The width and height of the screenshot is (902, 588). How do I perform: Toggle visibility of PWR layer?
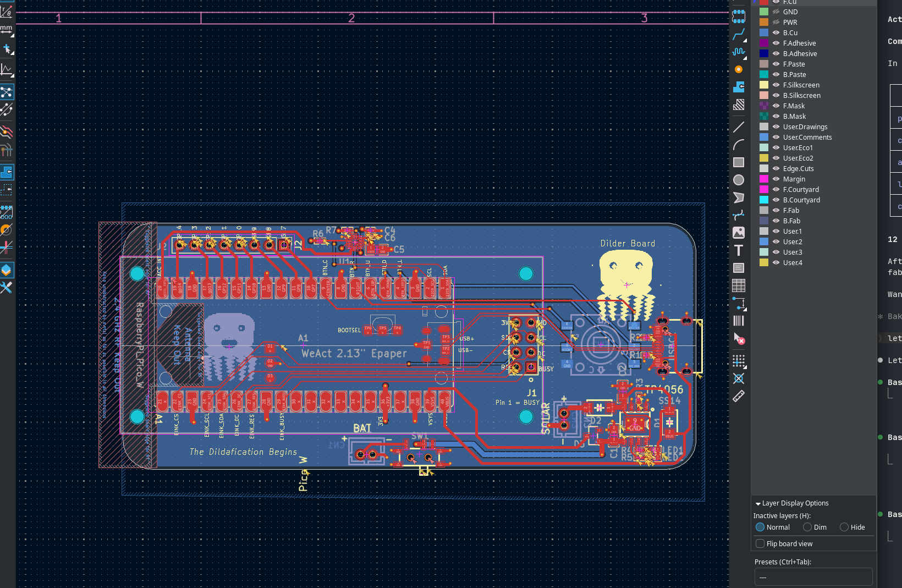pos(776,22)
